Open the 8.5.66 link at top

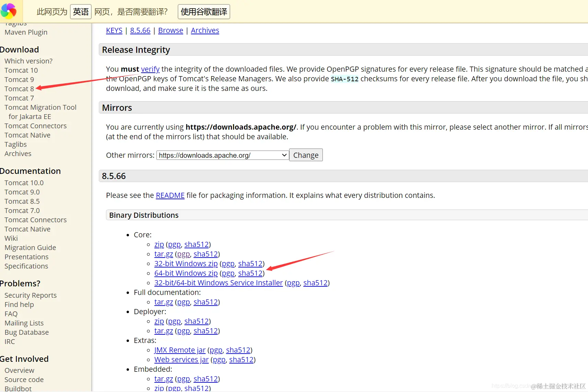(140, 31)
